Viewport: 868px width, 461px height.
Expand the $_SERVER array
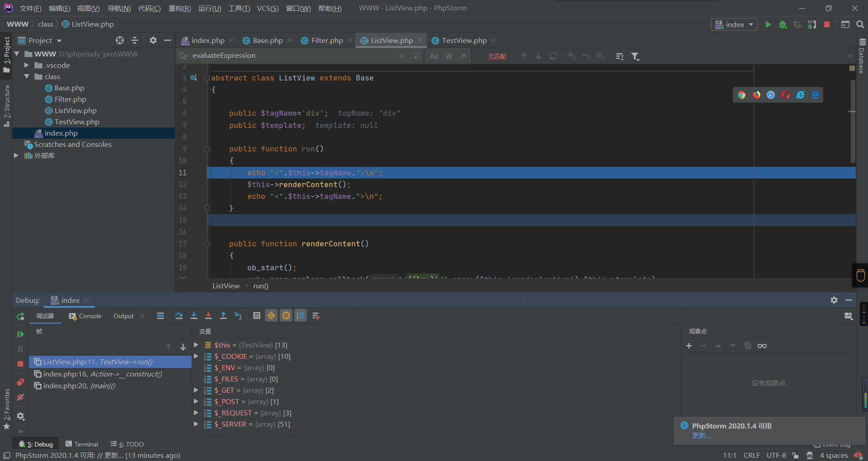pyautogui.click(x=196, y=424)
